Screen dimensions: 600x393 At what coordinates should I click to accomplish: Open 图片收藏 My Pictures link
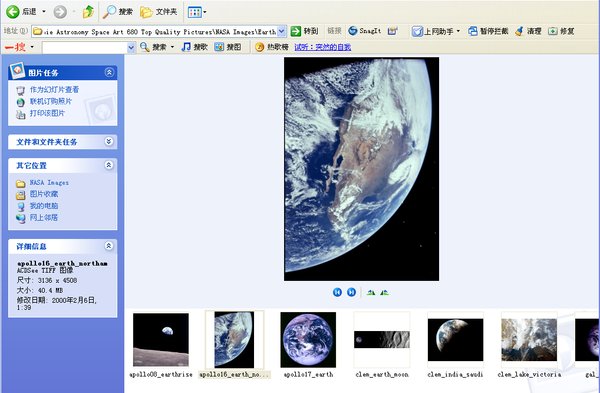click(x=44, y=194)
